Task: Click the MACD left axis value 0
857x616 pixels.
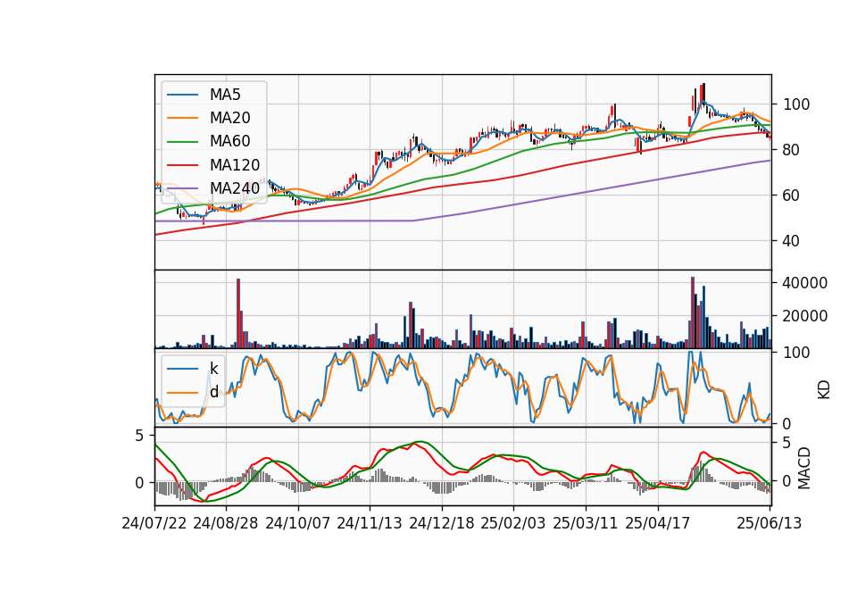Action: [x=139, y=483]
